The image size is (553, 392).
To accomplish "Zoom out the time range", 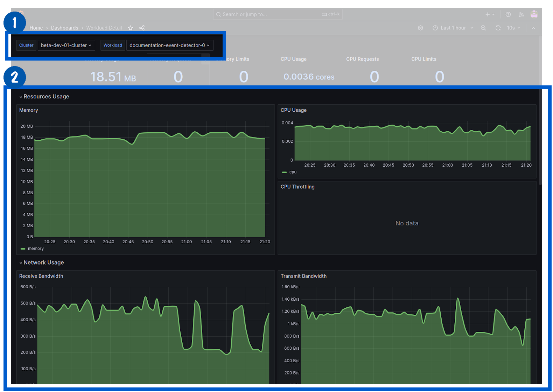I will tap(483, 28).
